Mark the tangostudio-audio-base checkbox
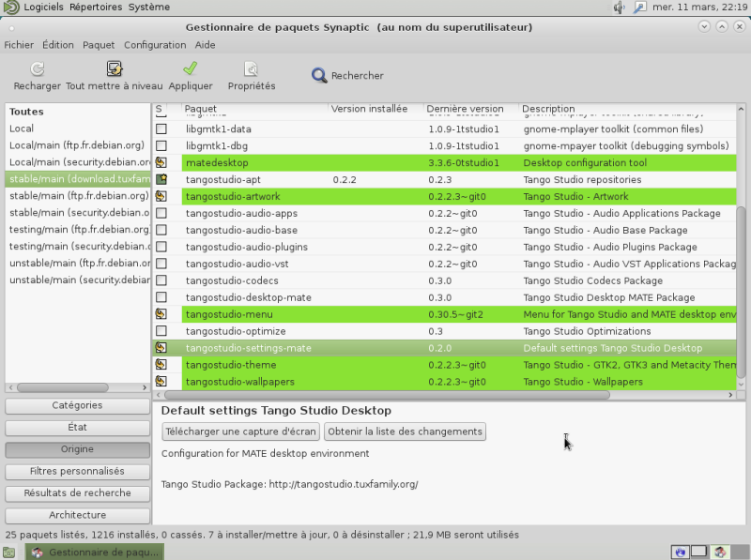 coord(161,230)
